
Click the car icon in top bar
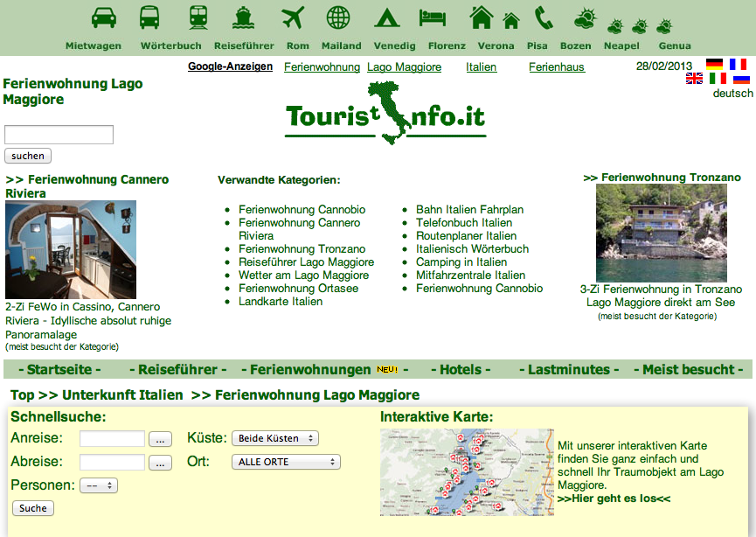[103, 17]
